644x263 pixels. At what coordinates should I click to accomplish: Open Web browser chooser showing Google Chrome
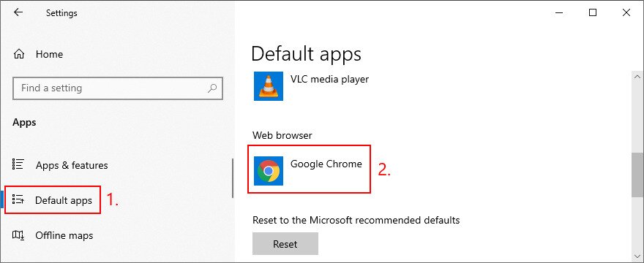(x=309, y=169)
